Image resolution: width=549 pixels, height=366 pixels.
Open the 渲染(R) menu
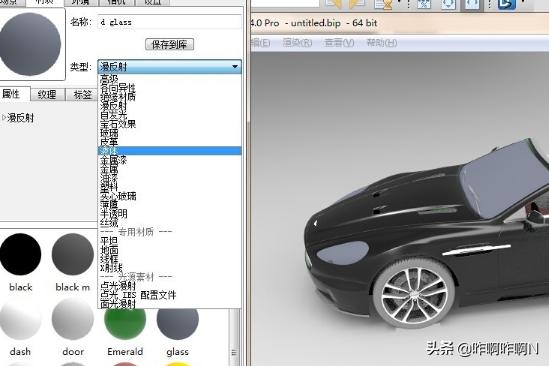pos(297,43)
